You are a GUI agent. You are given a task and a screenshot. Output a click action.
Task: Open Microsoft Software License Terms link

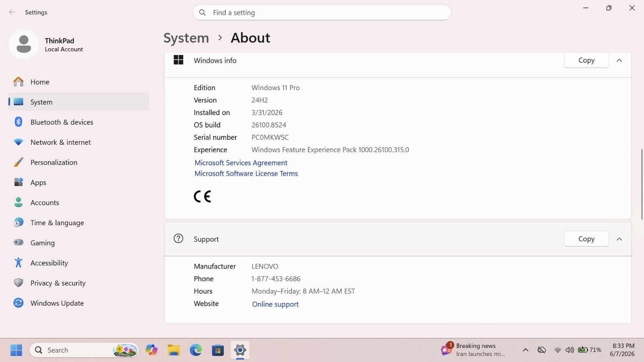[246, 173]
